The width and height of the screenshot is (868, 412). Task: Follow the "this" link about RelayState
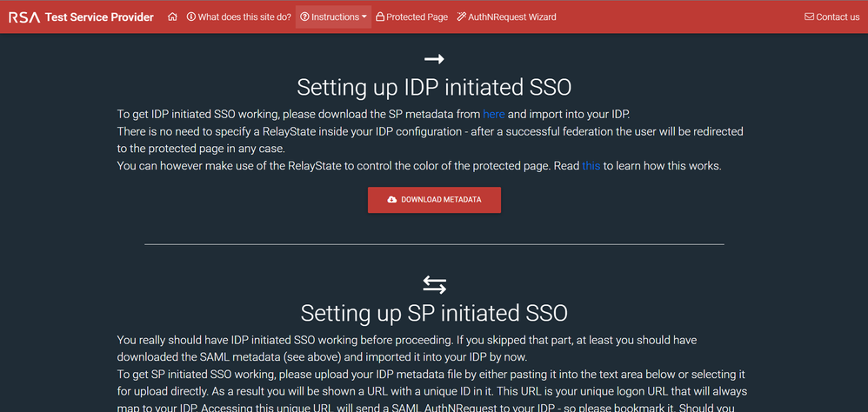[591, 165]
